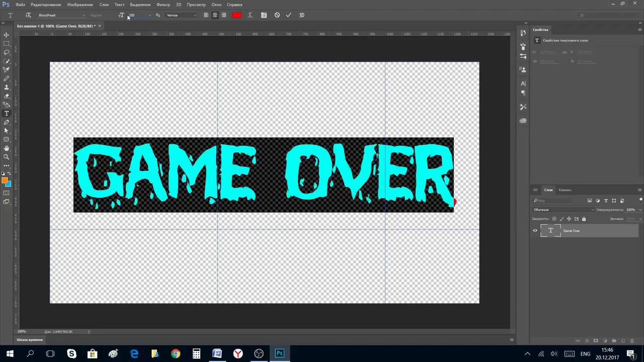Select the Quick Selection tool
Screen dimensions: 644x362
tap(7, 61)
